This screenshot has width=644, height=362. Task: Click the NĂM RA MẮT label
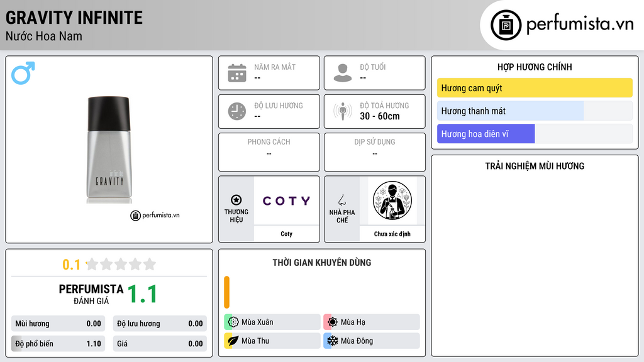(x=275, y=67)
